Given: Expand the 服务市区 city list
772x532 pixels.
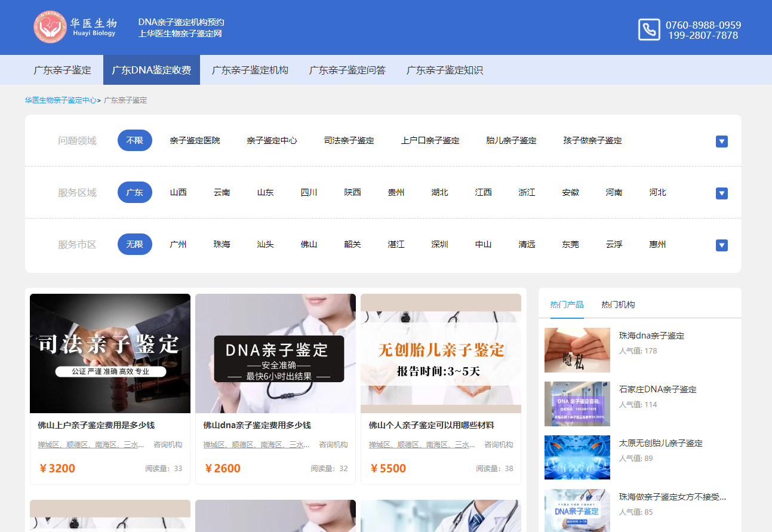Looking at the screenshot, I should [721, 245].
